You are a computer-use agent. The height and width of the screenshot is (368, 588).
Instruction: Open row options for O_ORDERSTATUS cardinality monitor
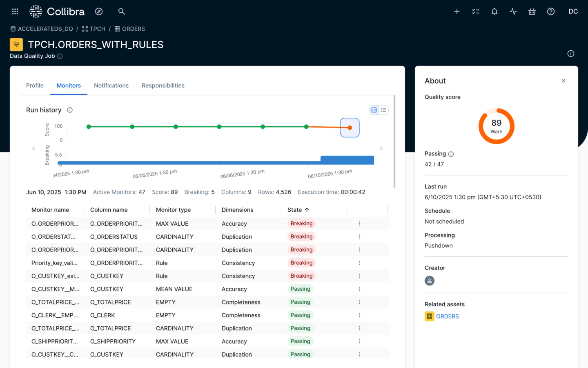point(360,237)
